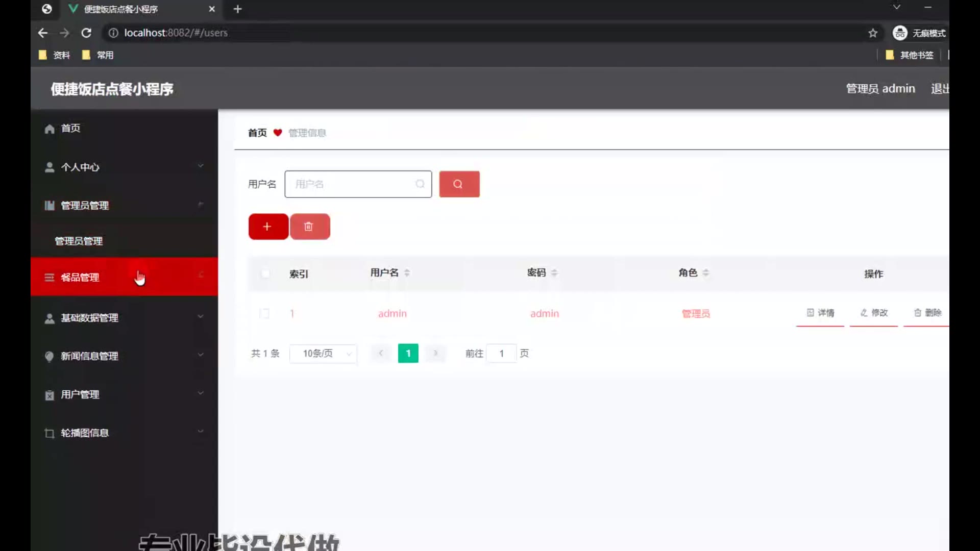Select 管理员管理 submenu item

pyautogui.click(x=124, y=241)
